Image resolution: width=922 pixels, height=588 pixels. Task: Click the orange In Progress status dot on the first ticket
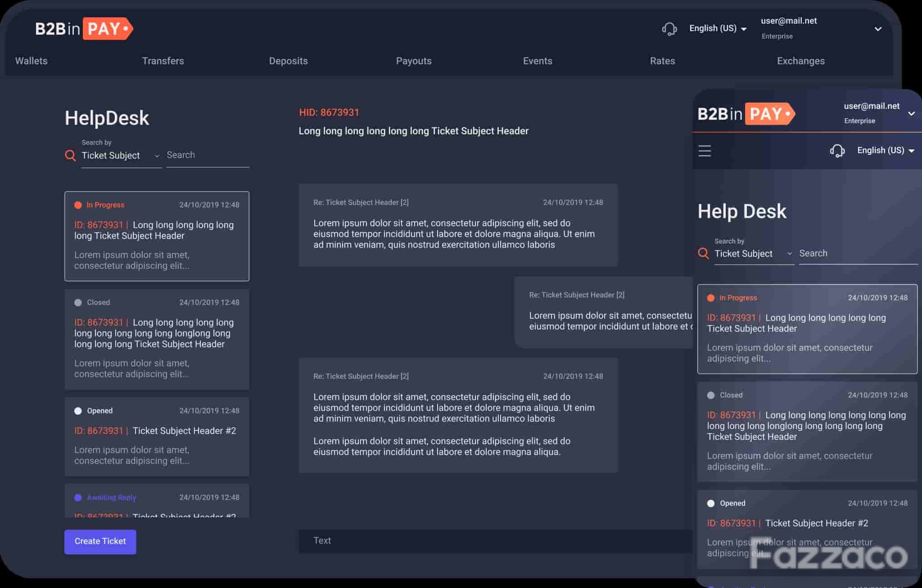click(78, 205)
